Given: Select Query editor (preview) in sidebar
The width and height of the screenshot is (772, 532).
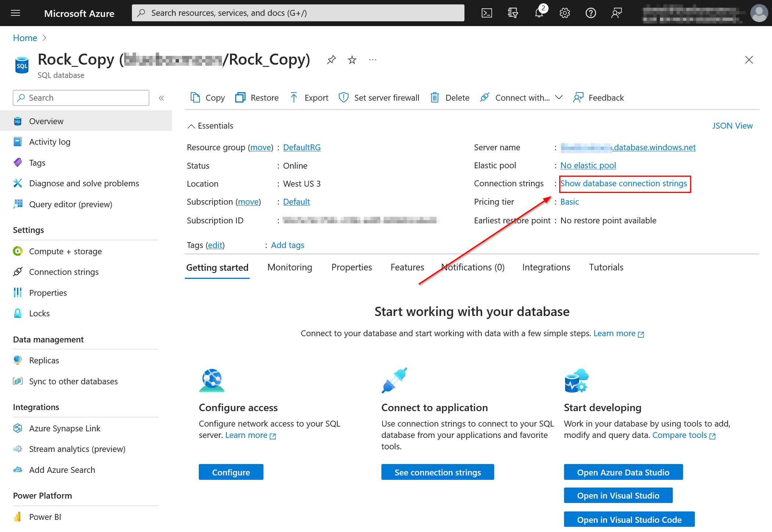Looking at the screenshot, I should [x=71, y=204].
